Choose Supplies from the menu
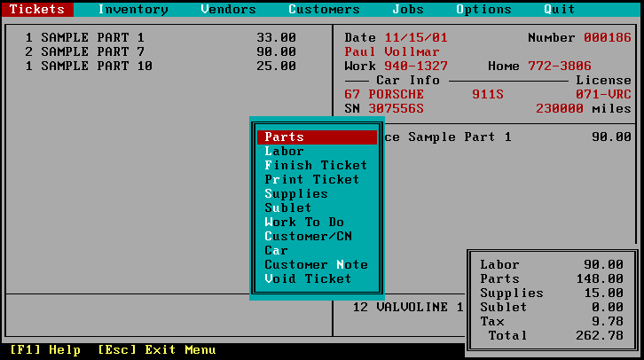The height and width of the screenshot is (360, 644). [296, 194]
